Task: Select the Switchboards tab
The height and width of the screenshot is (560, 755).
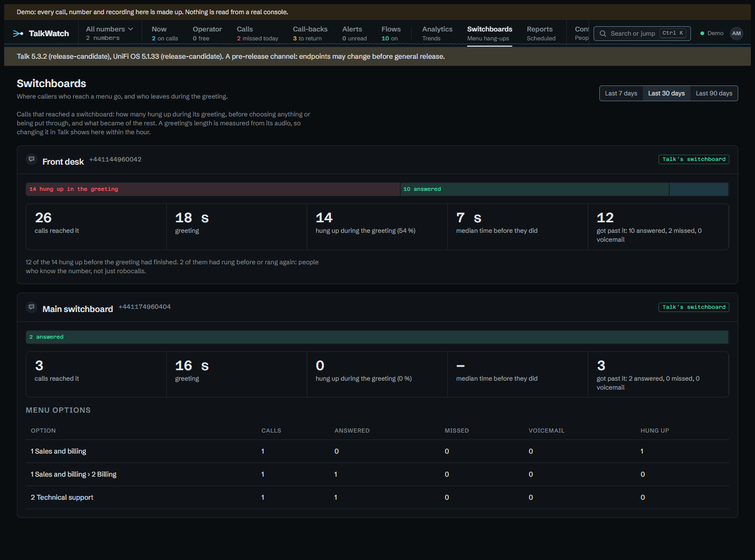Action: [490, 33]
